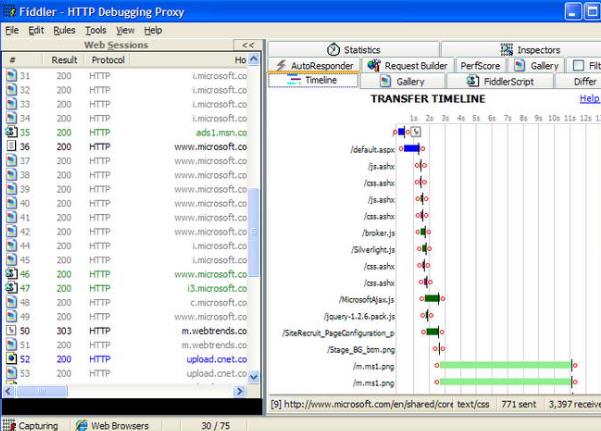
Task: Open the View menu
Action: [125, 30]
